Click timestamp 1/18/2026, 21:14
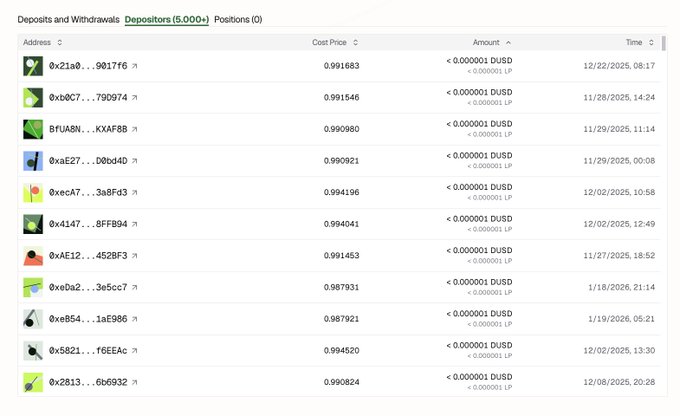Viewport: 680px width, 416px height. point(621,288)
